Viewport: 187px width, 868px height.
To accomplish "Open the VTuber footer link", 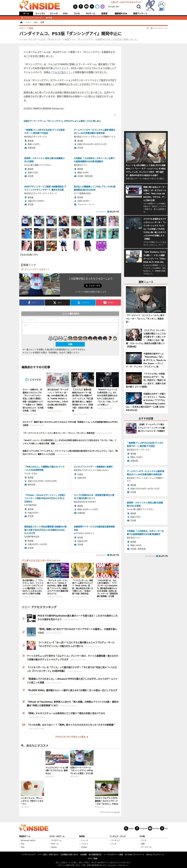I will coord(84,847).
